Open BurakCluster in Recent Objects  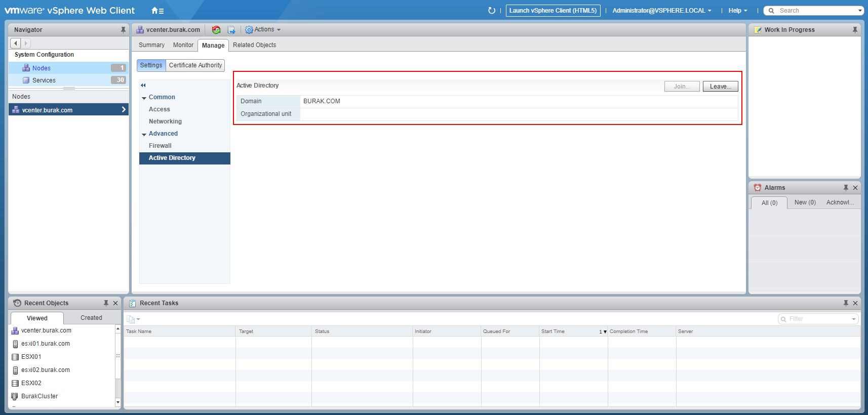click(40, 396)
